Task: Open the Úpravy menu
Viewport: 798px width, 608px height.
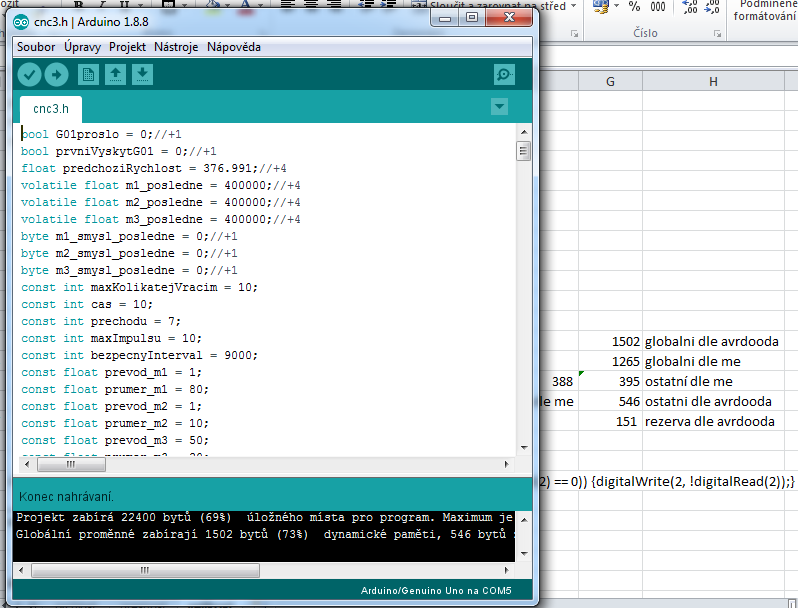Action: tap(82, 47)
